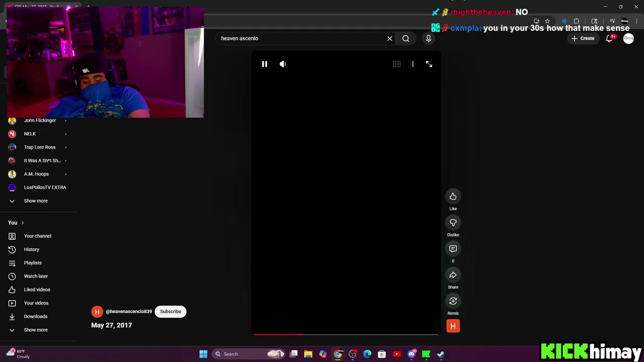
Task: Open File Explorer from the taskbar
Action: click(308, 354)
